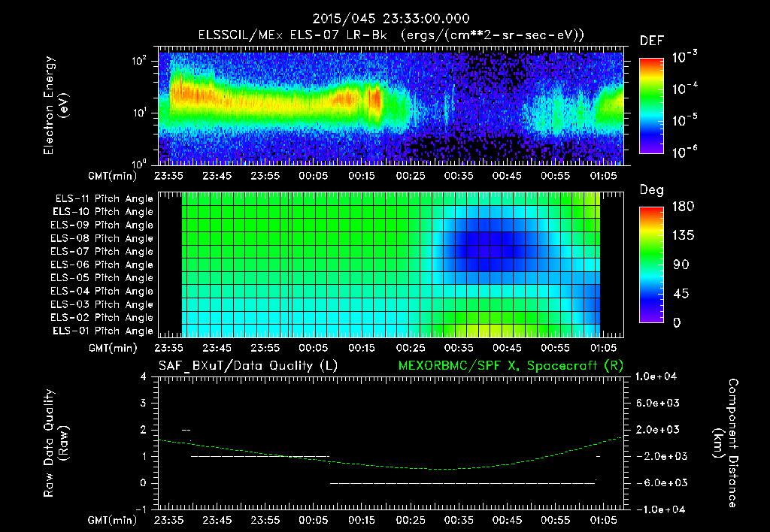The width and height of the screenshot is (770, 532).
Task: Click the DEF colorbar heading
Action: point(652,41)
